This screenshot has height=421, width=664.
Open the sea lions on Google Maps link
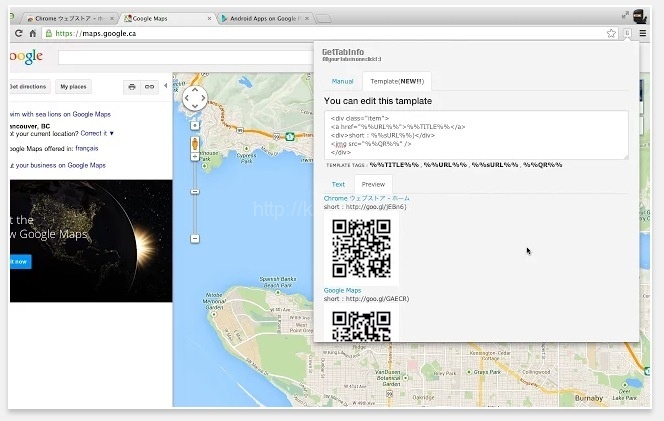coord(60,114)
